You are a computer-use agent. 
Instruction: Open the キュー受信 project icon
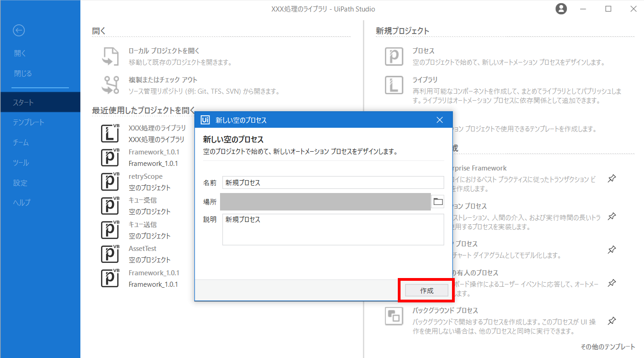click(x=110, y=205)
